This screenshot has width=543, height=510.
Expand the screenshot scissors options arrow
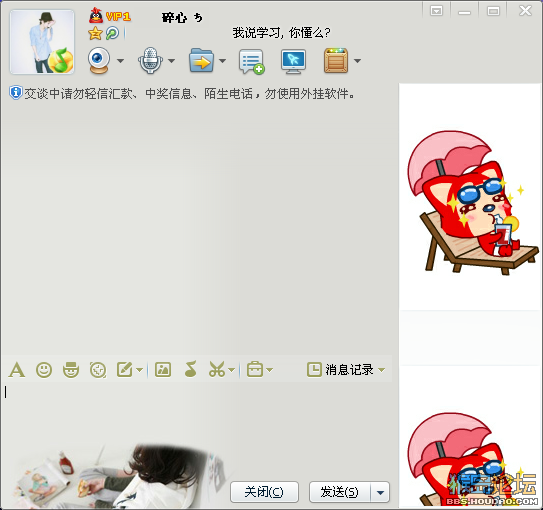(x=231, y=370)
